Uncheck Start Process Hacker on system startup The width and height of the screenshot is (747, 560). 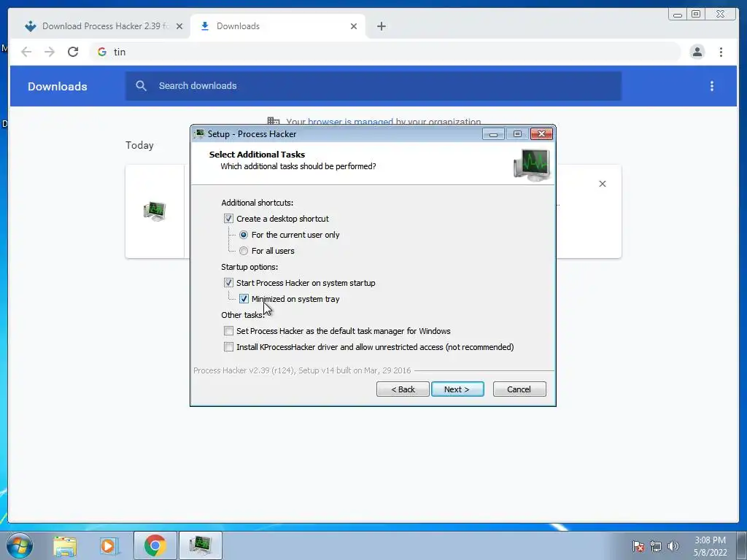pos(228,283)
